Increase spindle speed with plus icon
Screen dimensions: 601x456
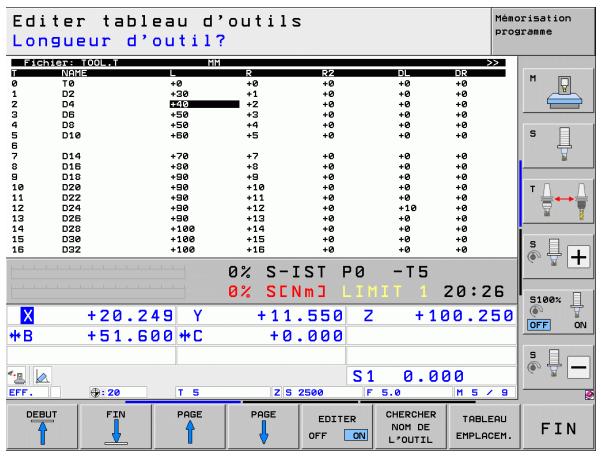click(578, 257)
